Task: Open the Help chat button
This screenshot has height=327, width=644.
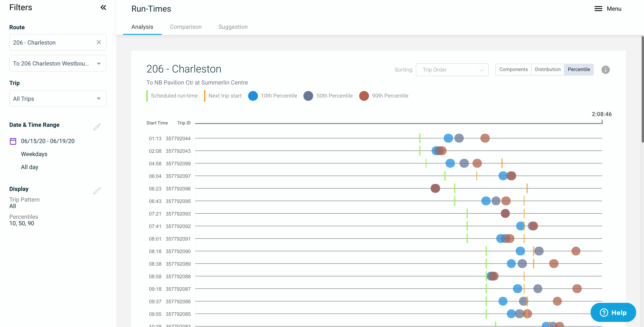Action: point(613,313)
